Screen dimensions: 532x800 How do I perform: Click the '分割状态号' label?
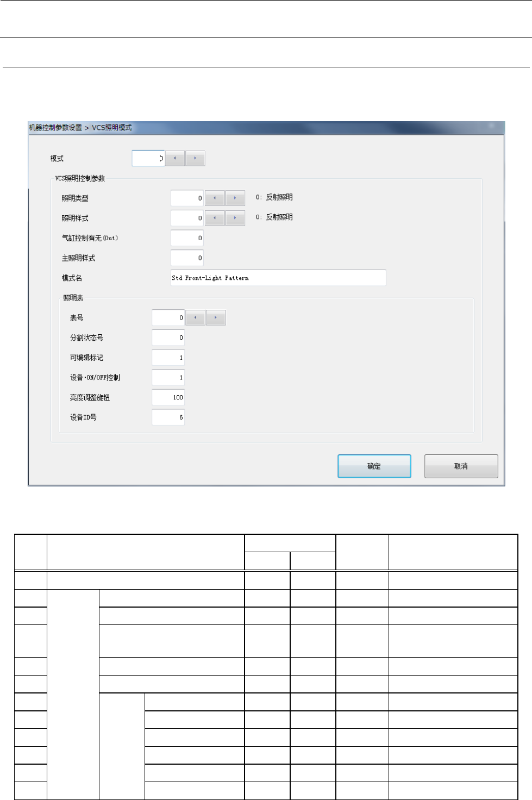[x=86, y=338]
